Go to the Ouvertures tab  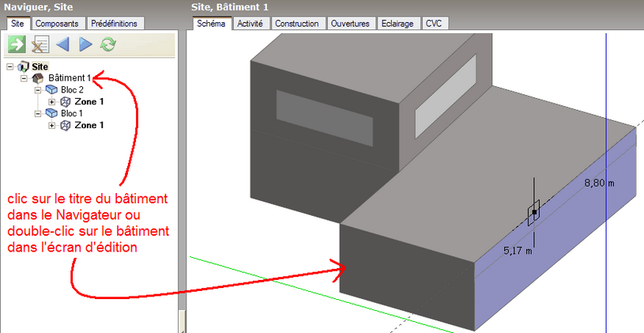pyautogui.click(x=350, y=24)
